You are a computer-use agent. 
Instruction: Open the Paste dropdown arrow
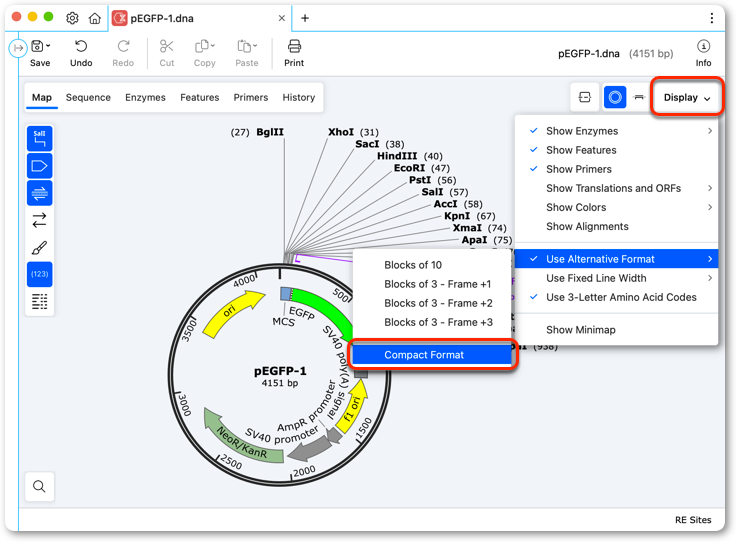point(255,46)
